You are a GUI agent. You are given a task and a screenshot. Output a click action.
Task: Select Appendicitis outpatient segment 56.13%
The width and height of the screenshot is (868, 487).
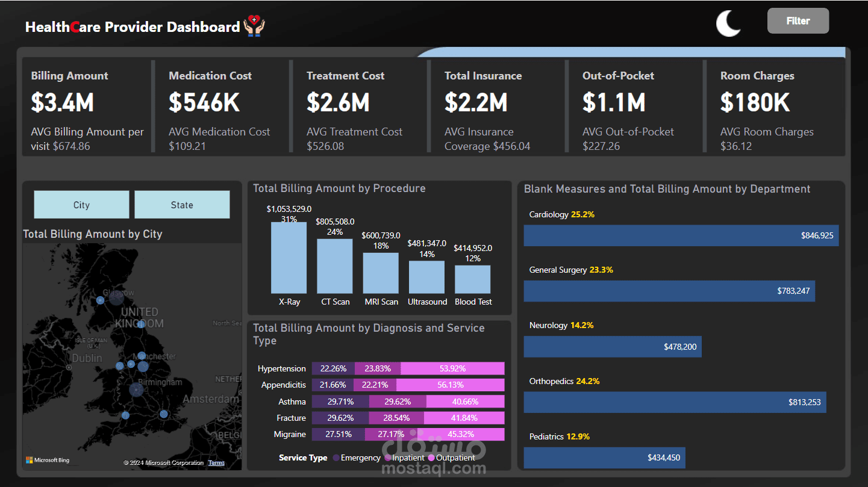point(451,385)
